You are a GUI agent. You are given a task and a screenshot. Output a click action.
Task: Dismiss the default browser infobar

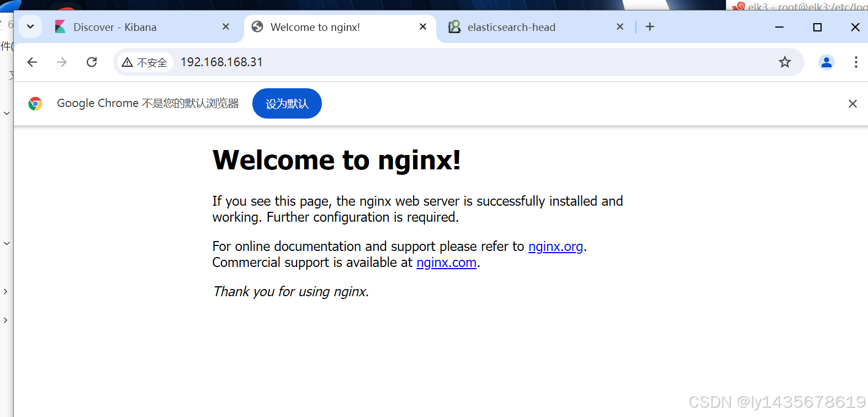[x=853, y=104]
